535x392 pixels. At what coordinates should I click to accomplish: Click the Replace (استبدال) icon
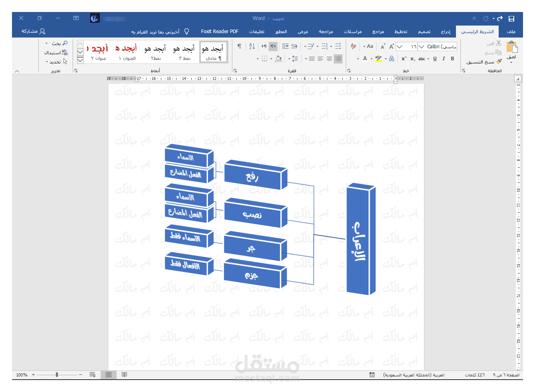(x=65, y=52)
